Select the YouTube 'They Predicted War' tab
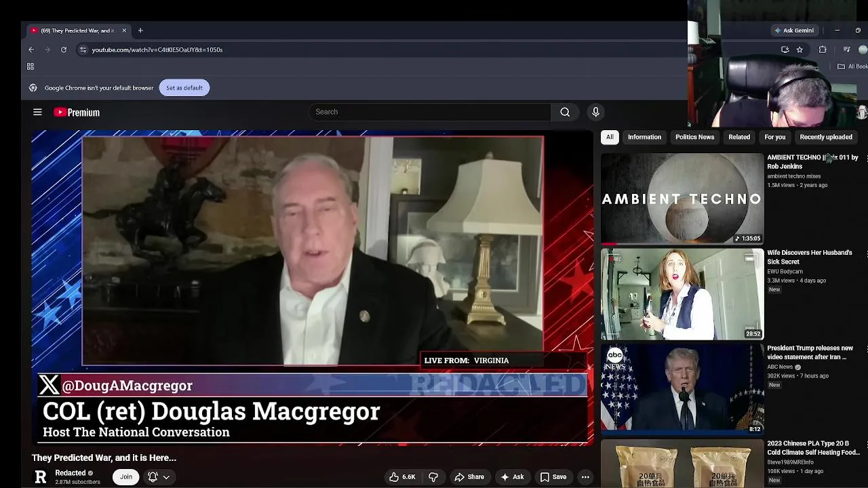Screen dimensions: 868x488 78,30
